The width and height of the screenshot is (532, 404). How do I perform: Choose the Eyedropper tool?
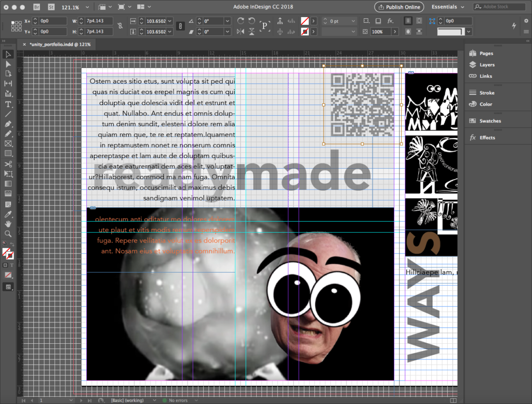[x=8, y=214]
